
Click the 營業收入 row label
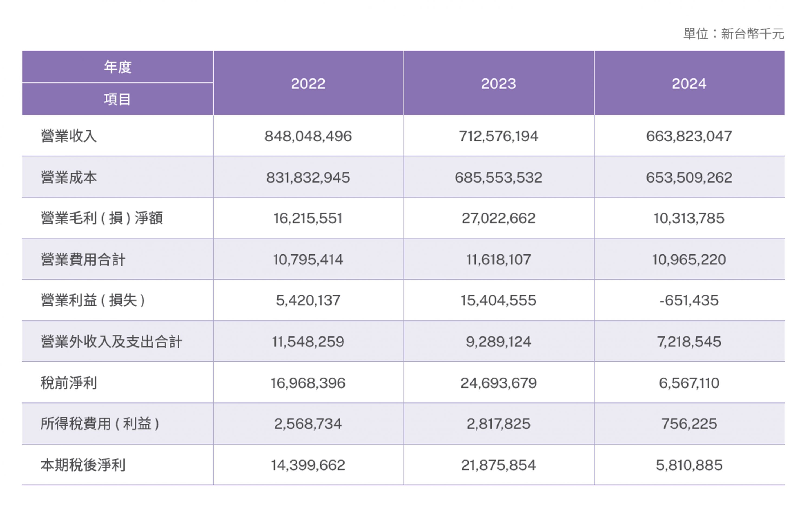pyautogui.click(x=69, y=136)
